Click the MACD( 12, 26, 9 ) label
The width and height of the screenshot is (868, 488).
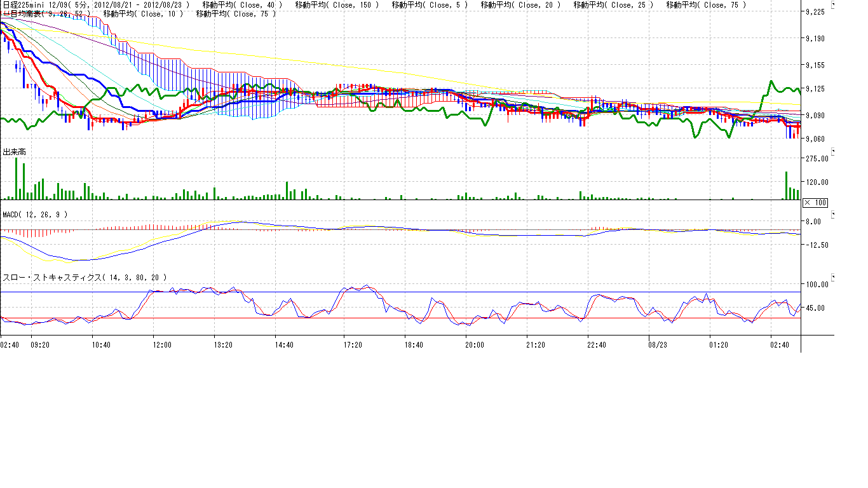pos(35,215)
